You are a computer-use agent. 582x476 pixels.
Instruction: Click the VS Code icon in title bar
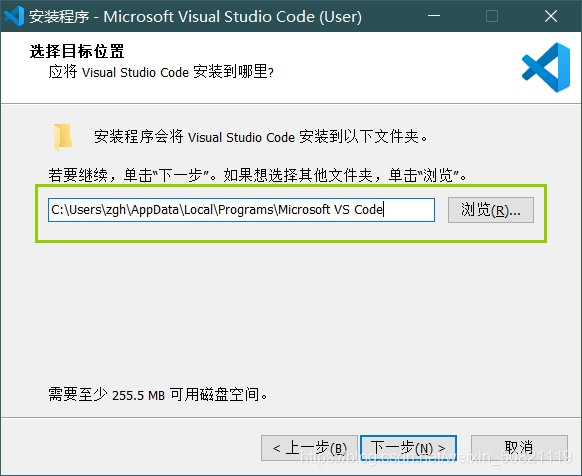tap(14, 16)
